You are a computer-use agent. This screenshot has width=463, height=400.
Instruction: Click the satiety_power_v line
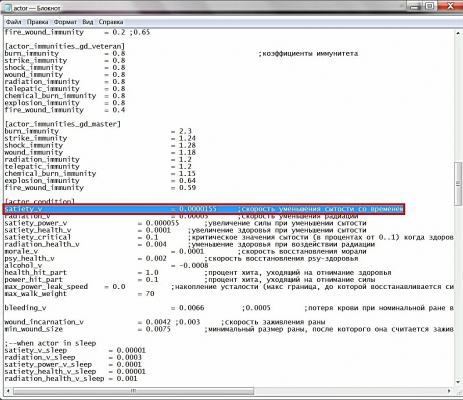click(186, 223)
